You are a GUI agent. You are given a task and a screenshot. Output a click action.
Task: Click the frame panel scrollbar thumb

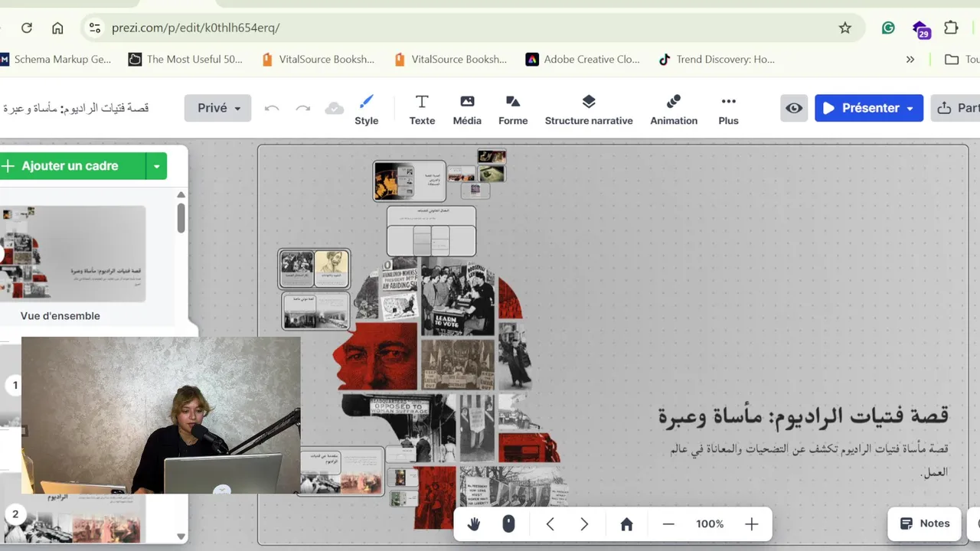pos(181,217)
